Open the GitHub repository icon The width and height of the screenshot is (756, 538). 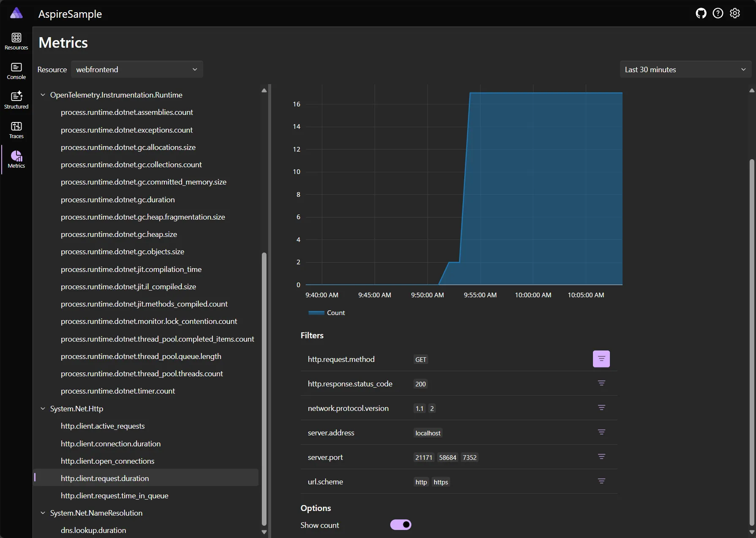pyautogui.click(x=701, y=13)
